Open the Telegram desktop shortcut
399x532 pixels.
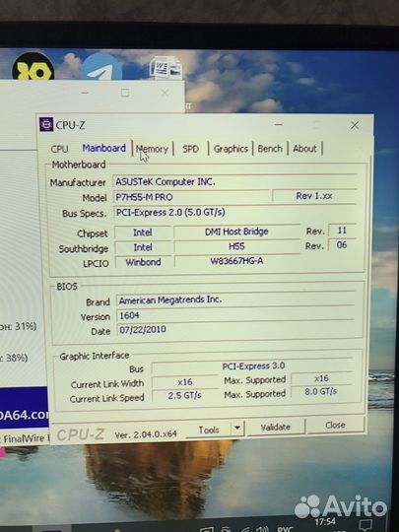(101, 67)
